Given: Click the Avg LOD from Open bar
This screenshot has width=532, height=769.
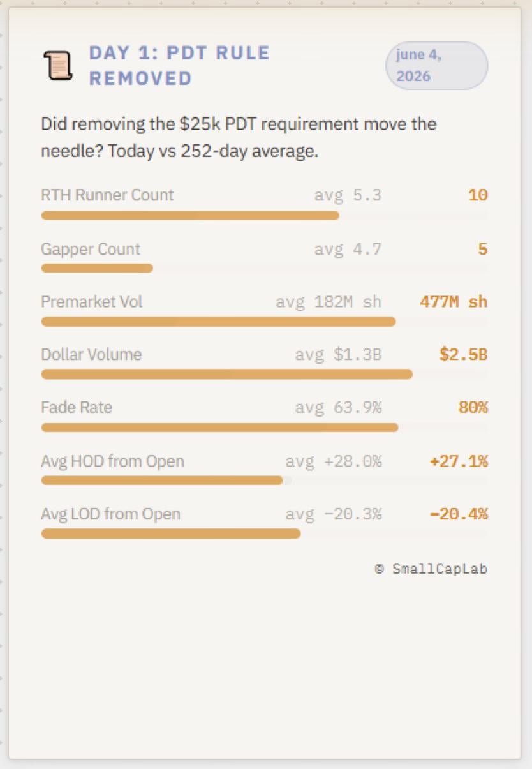Looking at the screenshot, I should click(x=264, y=533).
